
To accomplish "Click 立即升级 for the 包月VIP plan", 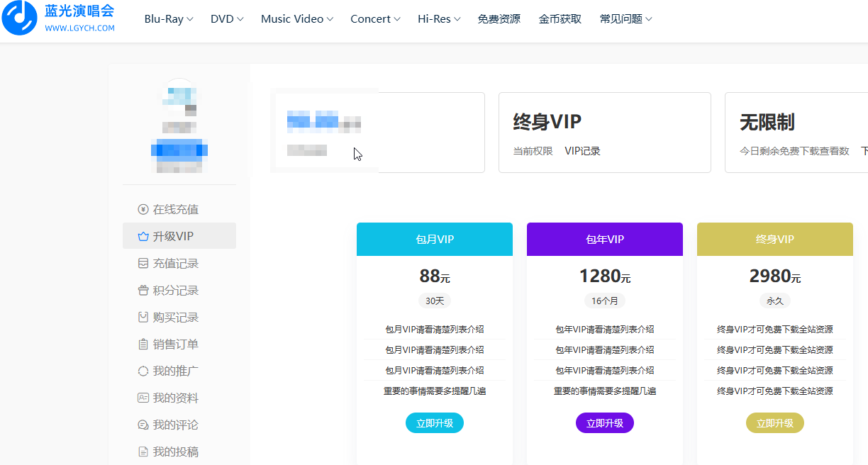I will (435, 423).
